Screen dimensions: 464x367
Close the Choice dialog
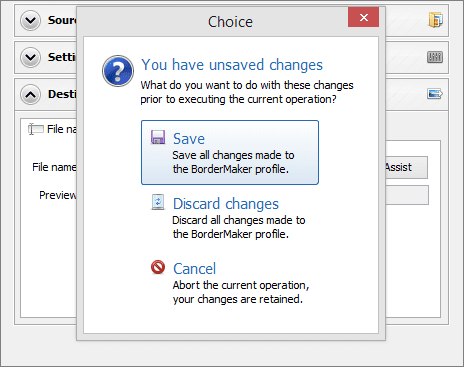click(363, 17)
